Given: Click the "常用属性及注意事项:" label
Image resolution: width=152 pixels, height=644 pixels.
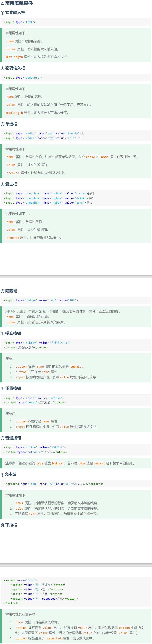Looking at the screenshot, I should [21, 614].
